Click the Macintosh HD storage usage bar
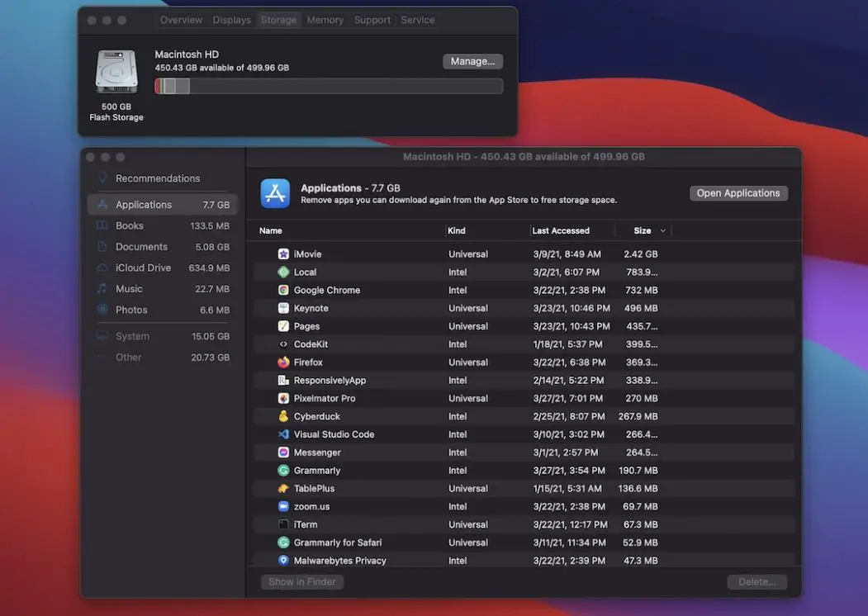868x616 pixels. pyautogui.click(x=329, y=85)
